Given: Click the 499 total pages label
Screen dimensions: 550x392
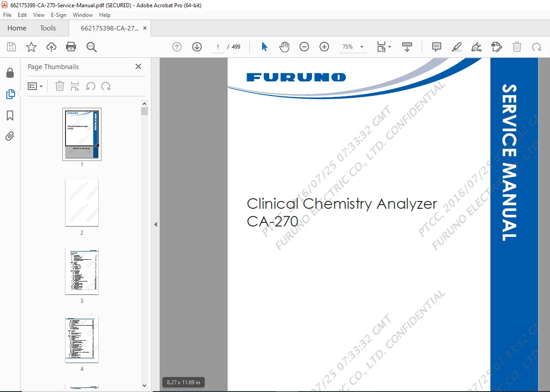Looking at the screenshot, I should (236, 47).
